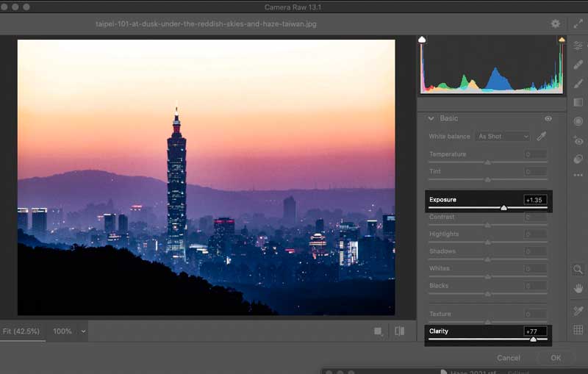Viewport: 588px width, 374px height.
Task: Click the Cancel button
Action: point(509,358)
